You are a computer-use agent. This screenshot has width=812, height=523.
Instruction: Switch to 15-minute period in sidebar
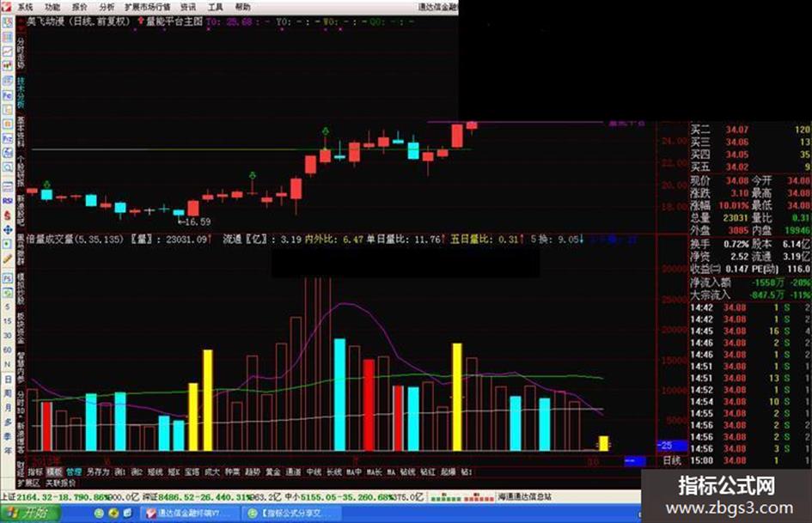point(7,321)
